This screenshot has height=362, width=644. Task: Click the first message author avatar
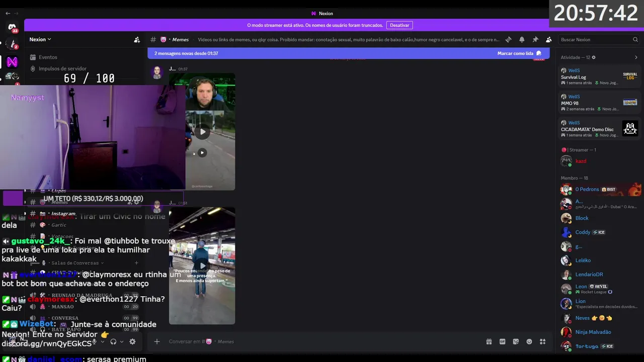[x=157, y=72]
